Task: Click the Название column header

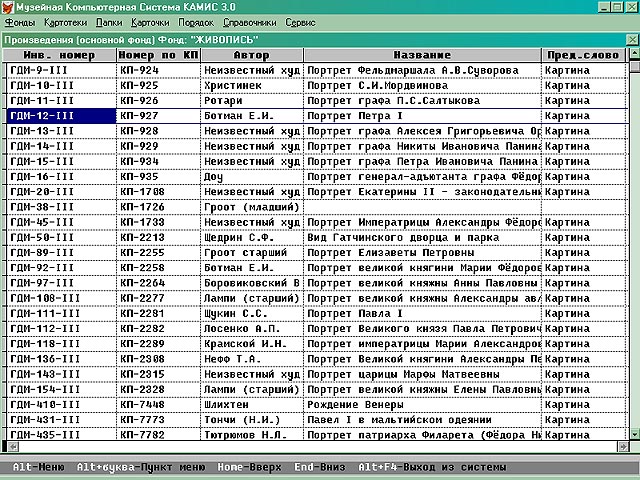Action: coord(422,55)
